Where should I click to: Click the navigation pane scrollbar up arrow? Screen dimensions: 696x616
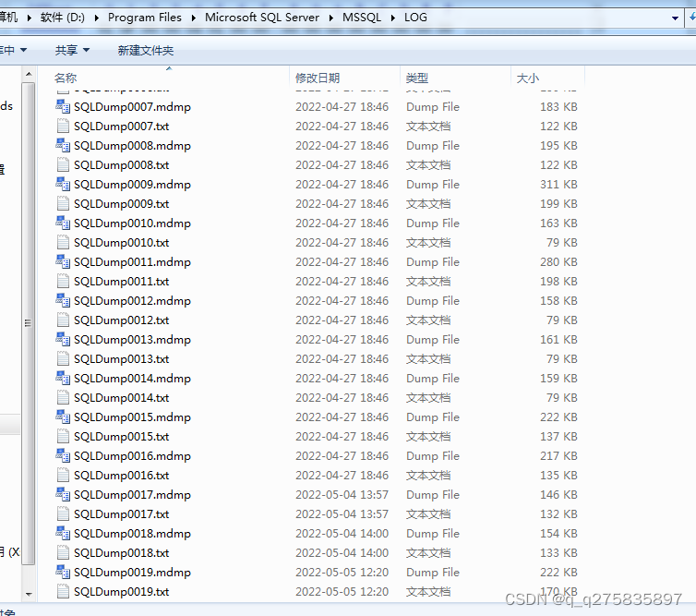(x=29, y=74)
